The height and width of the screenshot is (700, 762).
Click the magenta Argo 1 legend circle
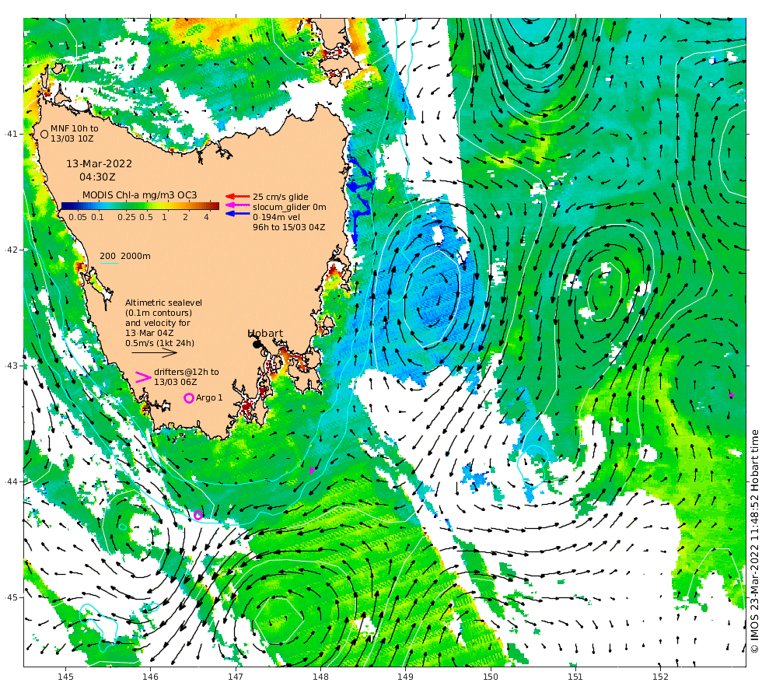189,398
